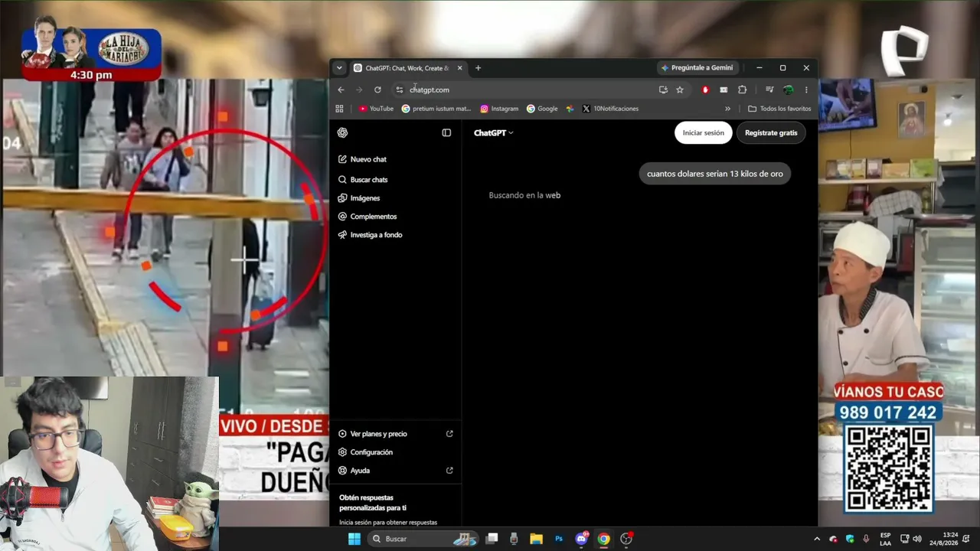This screenshot has width=980, height=551.
Task: Click the Pregúntale a Gemini button
Action: coord(697,68)
